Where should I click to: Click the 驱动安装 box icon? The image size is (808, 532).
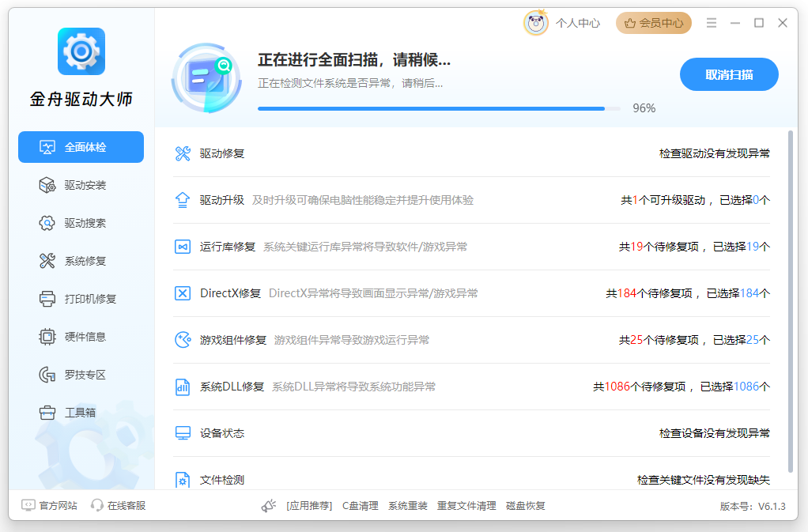coord(47,185)
